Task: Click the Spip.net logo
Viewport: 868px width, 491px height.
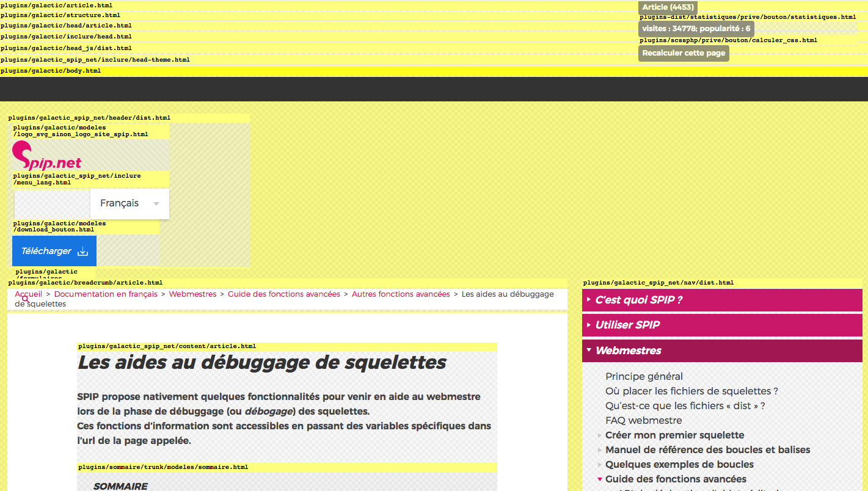Action: coord(47,156)
